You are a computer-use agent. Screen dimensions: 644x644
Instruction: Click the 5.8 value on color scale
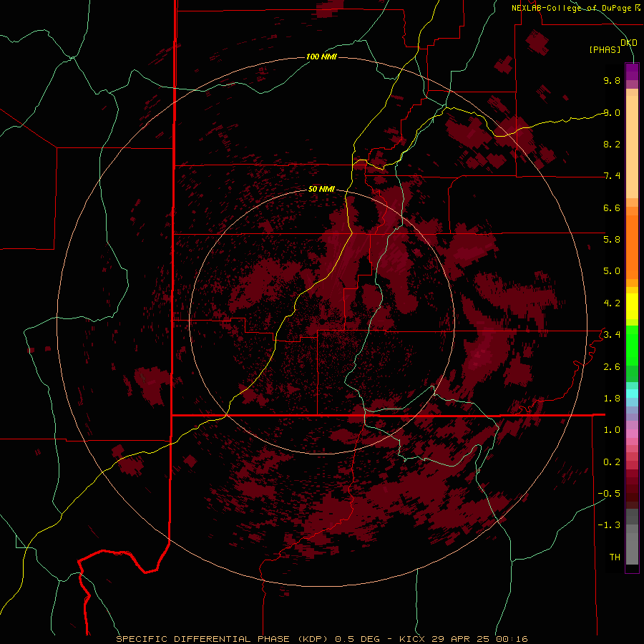612,240
